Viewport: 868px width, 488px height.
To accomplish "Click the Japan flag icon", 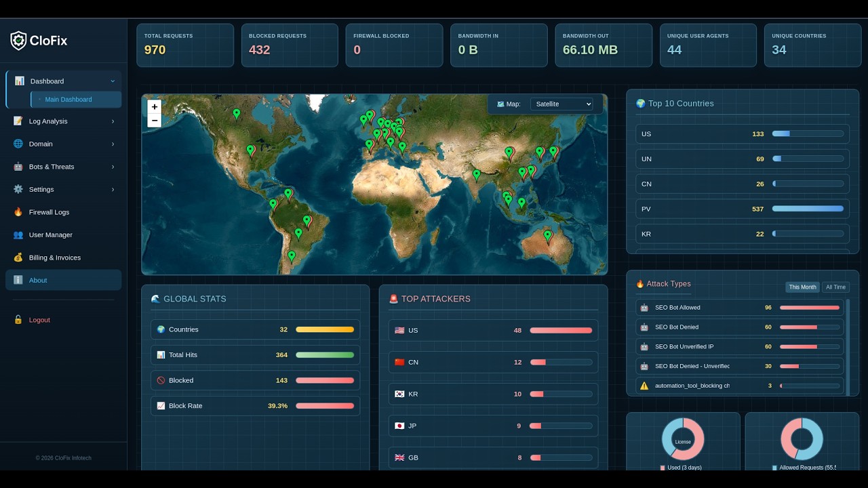I will (x=399, y=426).
